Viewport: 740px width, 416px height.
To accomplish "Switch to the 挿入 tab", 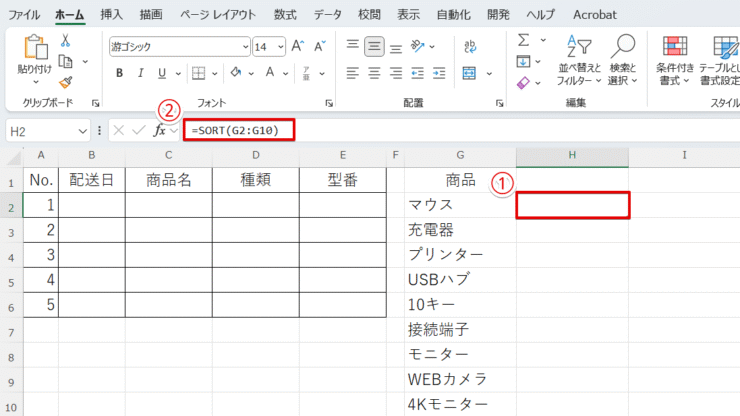I will [x=111, y=15].
